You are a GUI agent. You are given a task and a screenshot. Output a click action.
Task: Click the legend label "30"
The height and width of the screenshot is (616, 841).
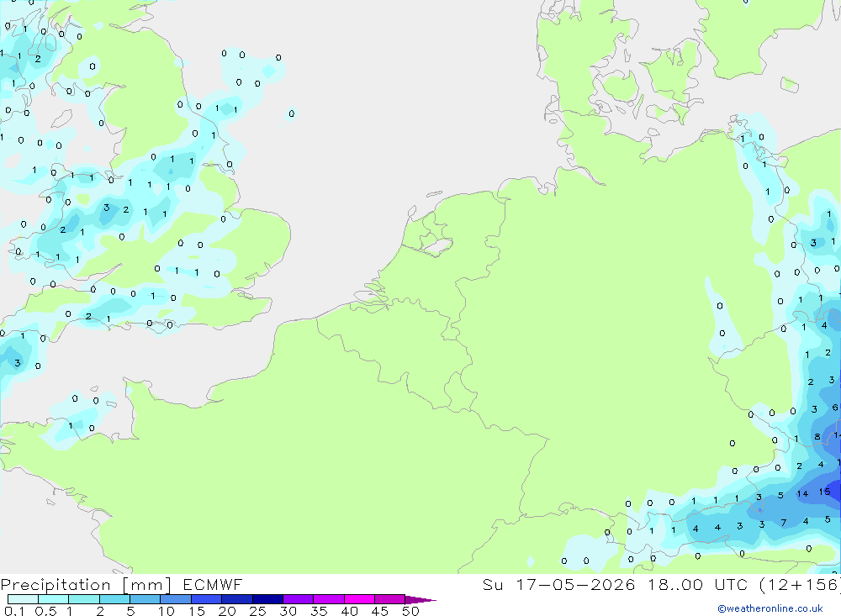288,611
